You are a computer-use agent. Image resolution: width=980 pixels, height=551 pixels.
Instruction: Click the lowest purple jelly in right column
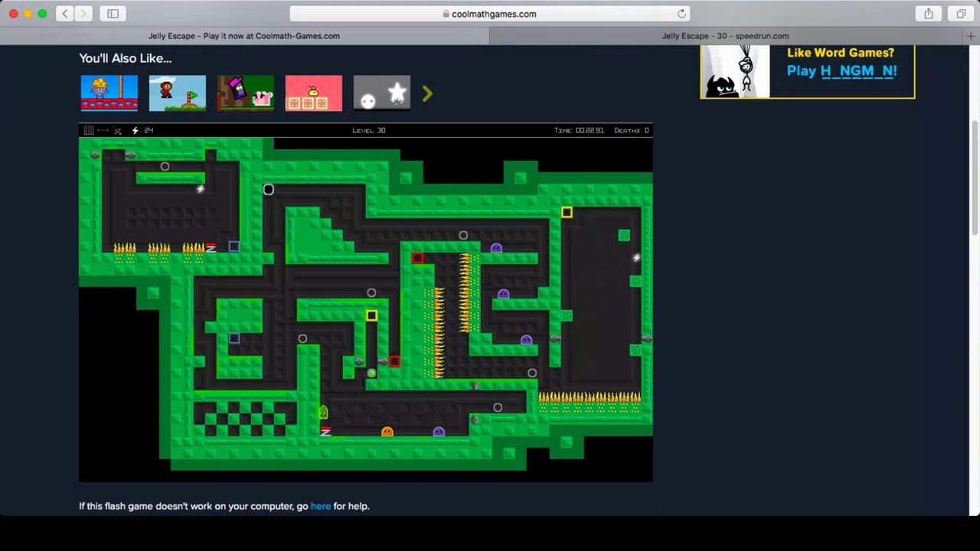pos(526,340)
